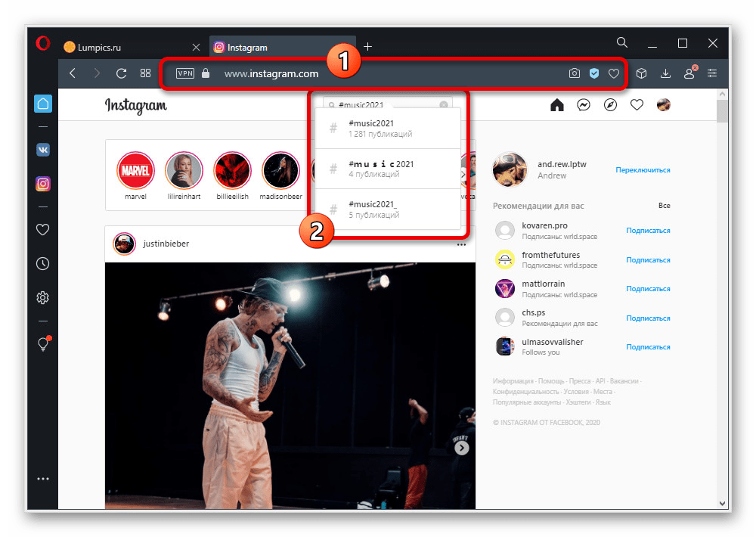Open profile avatar in Instagram header
Viewport: 756px width, 537px height.
pyautogui.click(x=664, y=104)
